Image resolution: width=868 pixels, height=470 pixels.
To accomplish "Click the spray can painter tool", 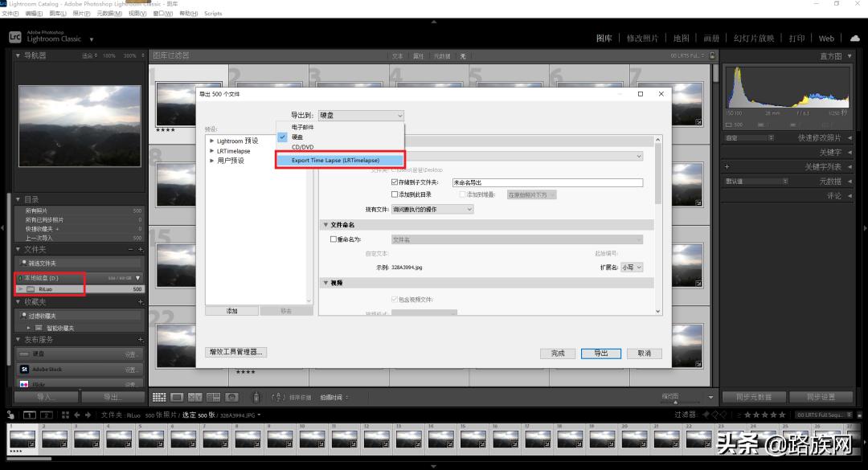I will click(x=256, y=397).
